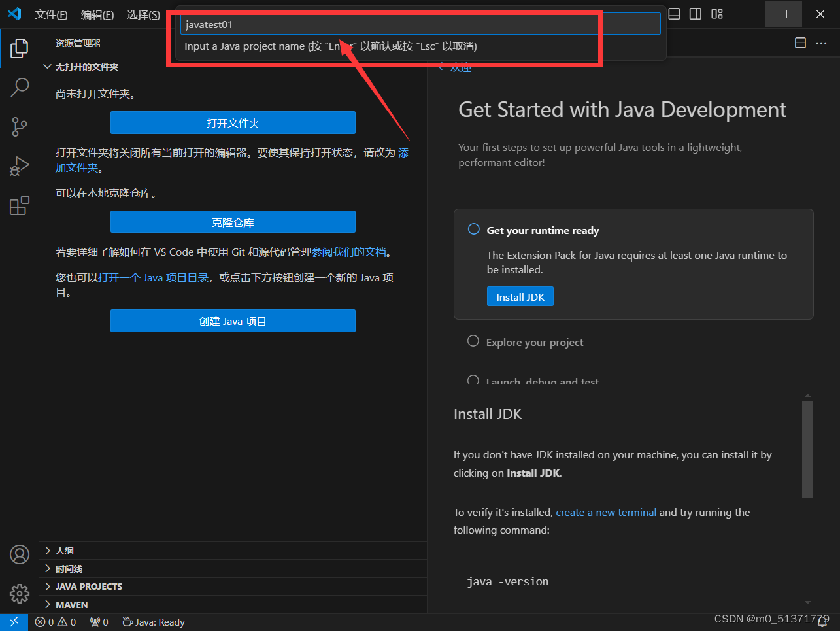Open the Extensions view icon

(20, 206)
